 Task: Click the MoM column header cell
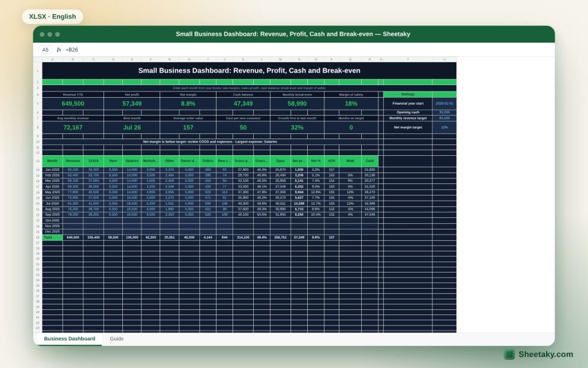coord(350,161)
